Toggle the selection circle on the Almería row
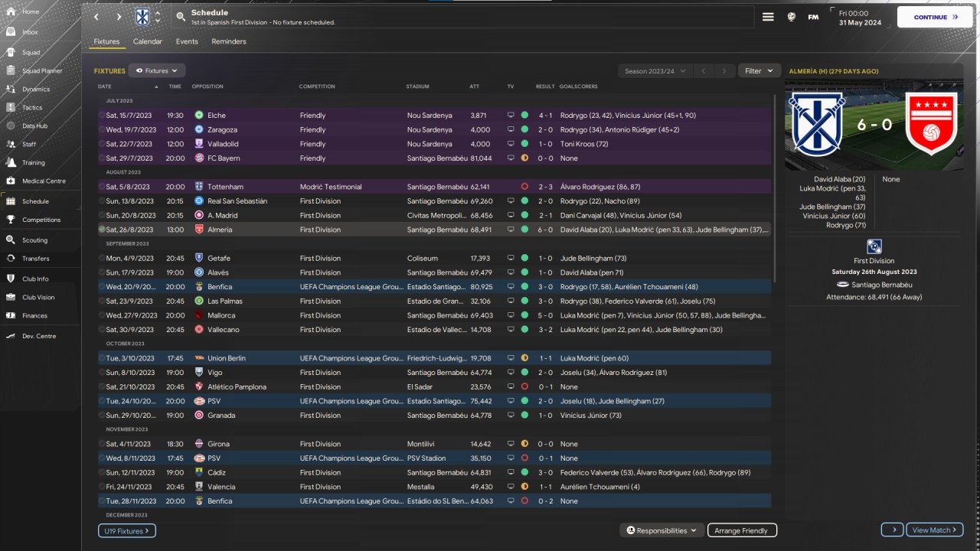 point(102,230)
